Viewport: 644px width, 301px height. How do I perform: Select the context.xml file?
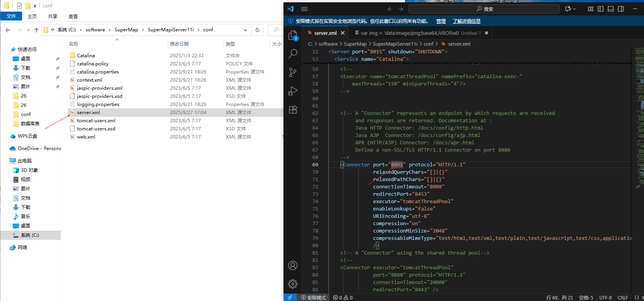[89, 80]
